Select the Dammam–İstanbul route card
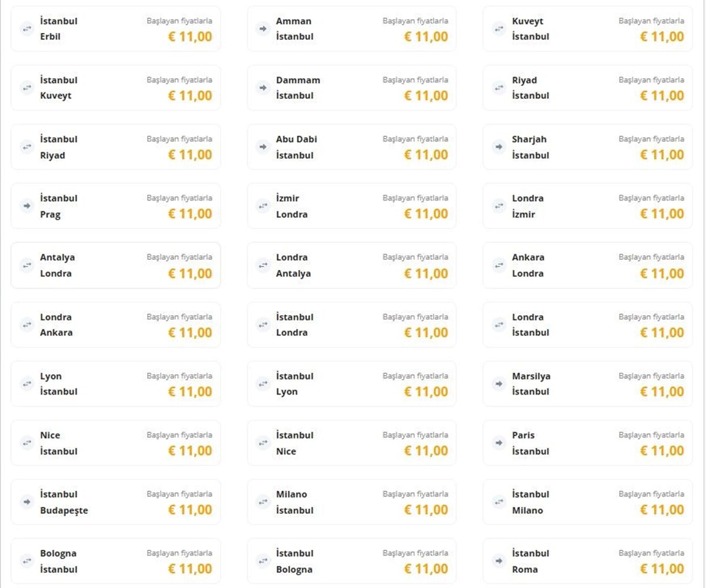The height and width of the screenshot is (588, 706). pyautogui.click(x=352, y=88)
